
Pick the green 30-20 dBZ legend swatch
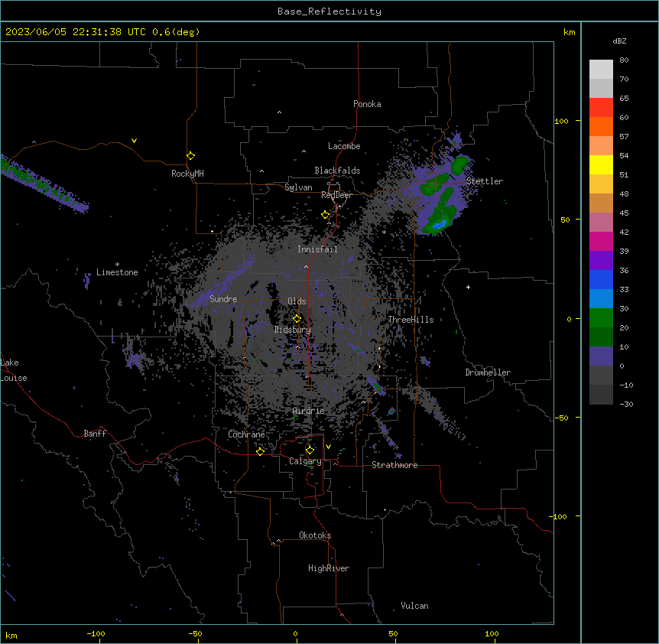pyautogui.click(x=601, y=318)
